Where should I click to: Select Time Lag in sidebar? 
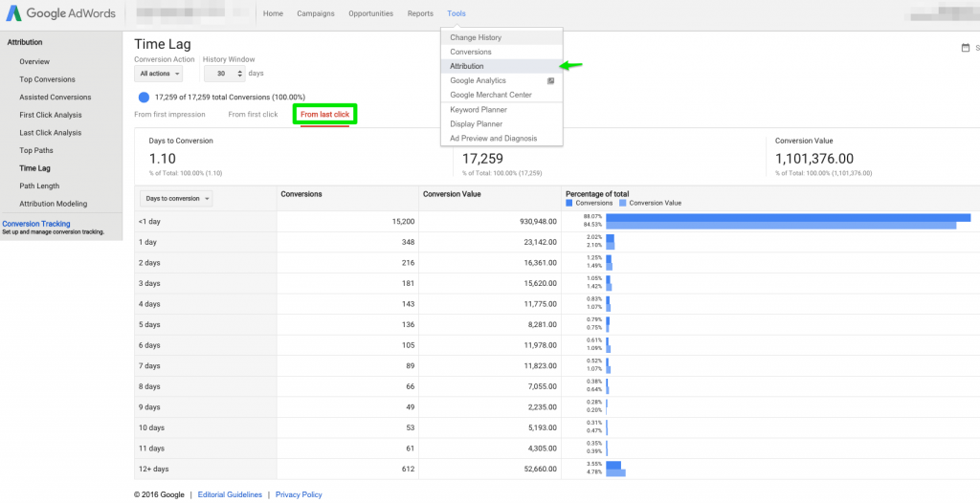pyautogui.click(x=35, y=168)
